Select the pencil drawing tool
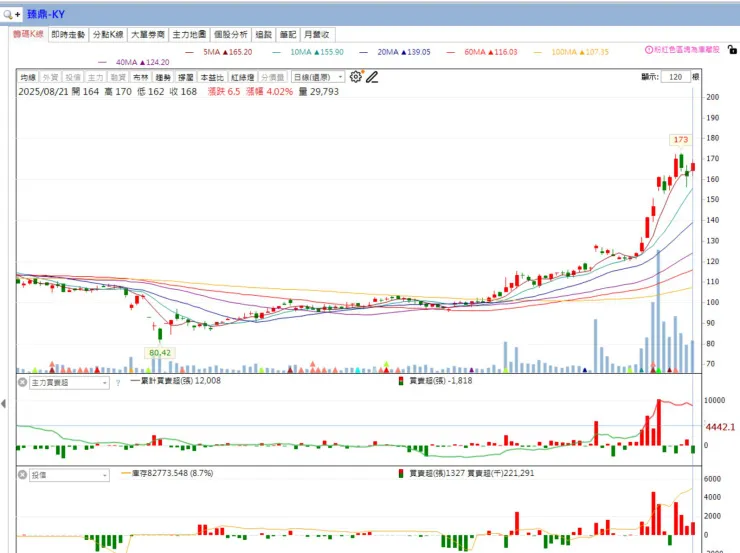The height and width of the screenshot is (553, 740). [x=372, y=77]
